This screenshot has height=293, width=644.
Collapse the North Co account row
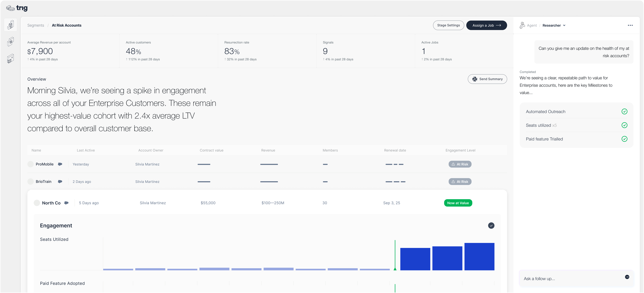267,203
